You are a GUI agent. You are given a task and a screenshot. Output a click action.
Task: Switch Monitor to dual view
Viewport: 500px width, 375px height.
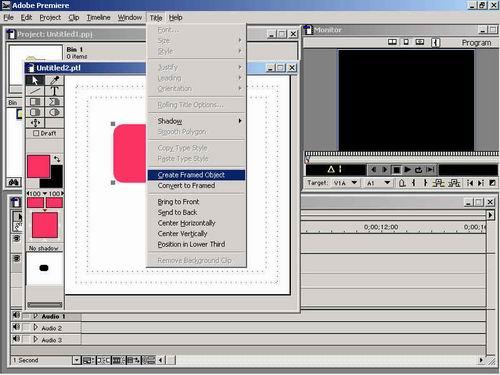coord(392,42)
